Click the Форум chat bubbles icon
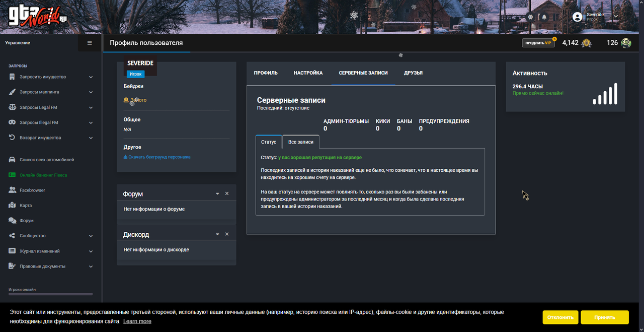This screenshot has height=332, width=644. coord(12,221)
